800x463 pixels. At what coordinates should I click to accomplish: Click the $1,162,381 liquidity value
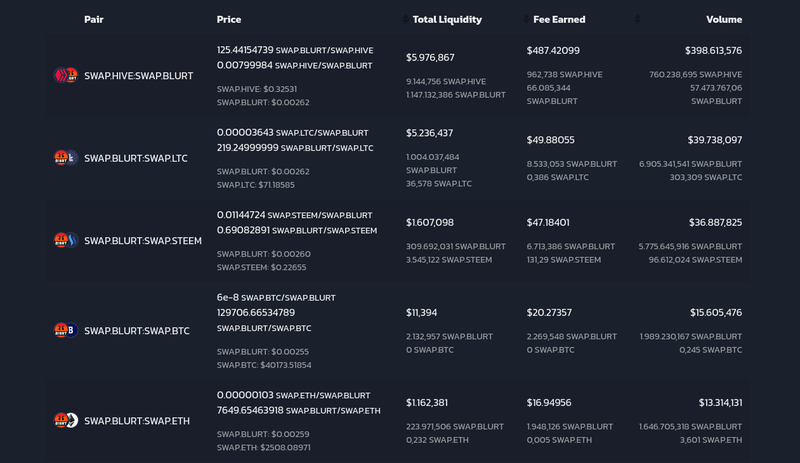(427, 402)
